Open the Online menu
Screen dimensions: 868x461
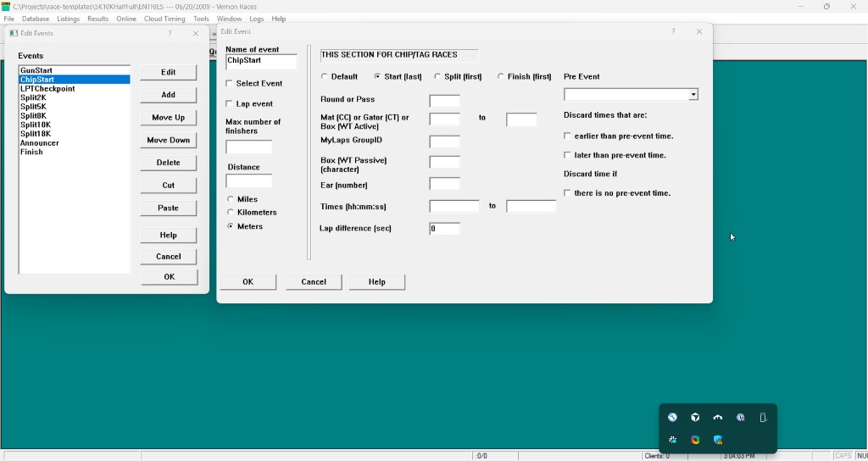click(126, 19)
